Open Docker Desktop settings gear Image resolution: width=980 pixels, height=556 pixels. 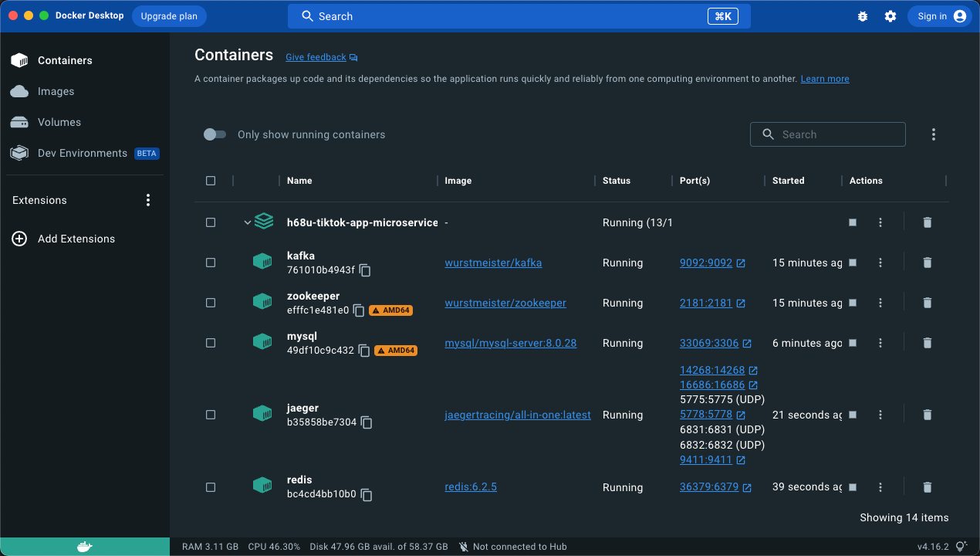click(x=890, y=16)
